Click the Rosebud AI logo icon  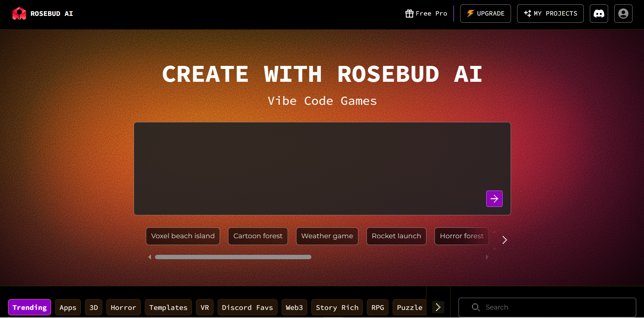coord(19,14)
